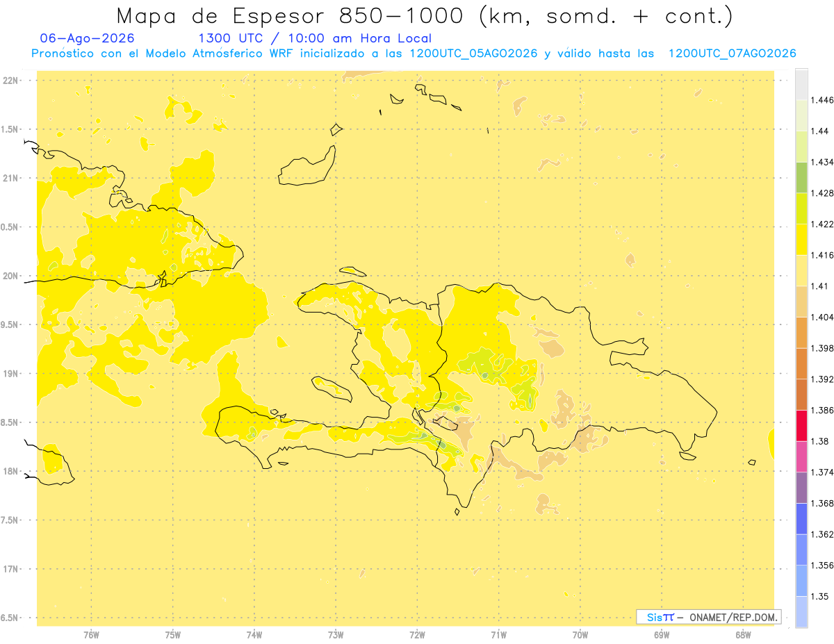Click the 'Pronóstico con el Modelo Atmosférico WRF' line
Image resolution: width=834 pixels, height=644 pixels.
163,53
